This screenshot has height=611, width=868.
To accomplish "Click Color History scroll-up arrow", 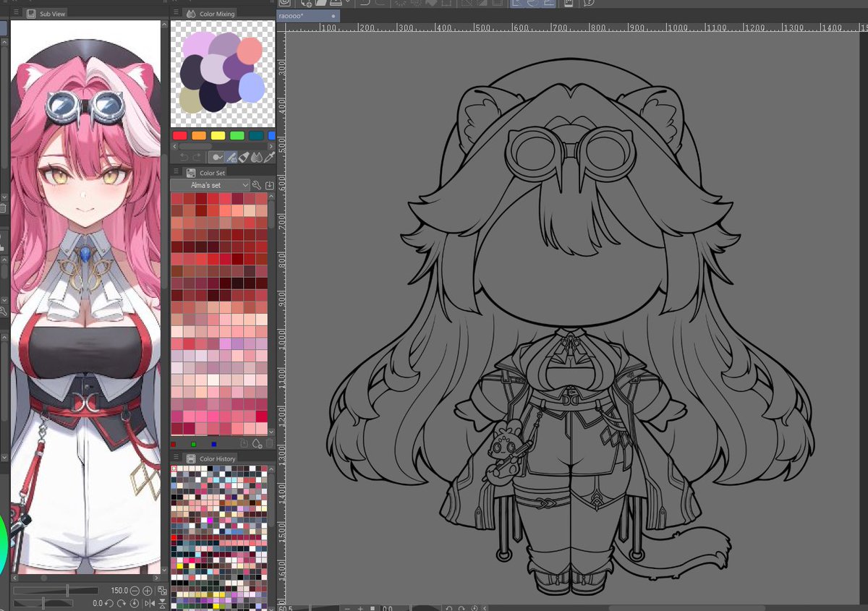I will coord(271,470).
